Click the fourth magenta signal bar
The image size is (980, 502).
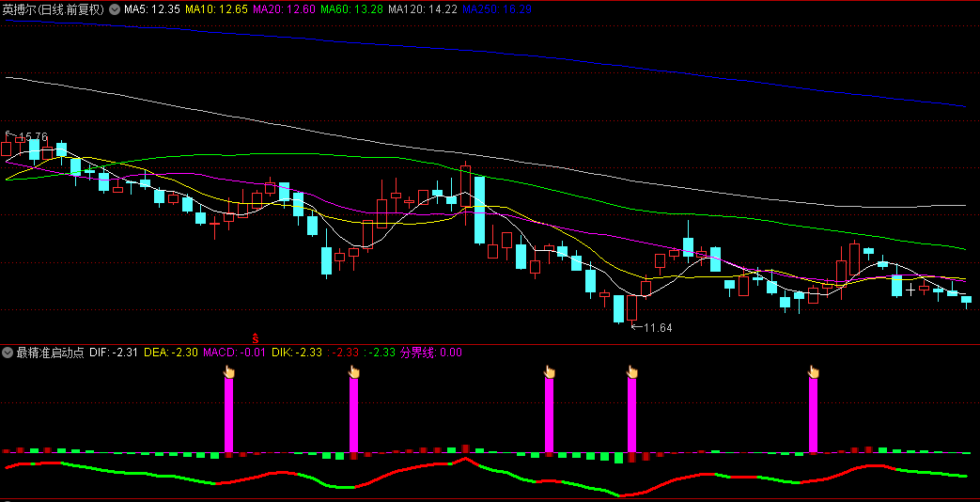[x=631, y=416]
